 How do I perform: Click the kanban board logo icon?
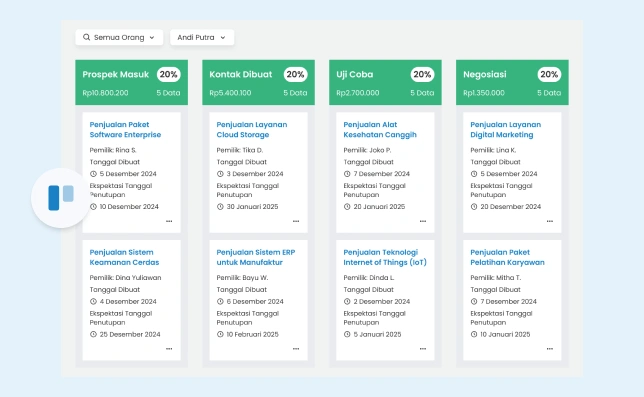(61, 198)
